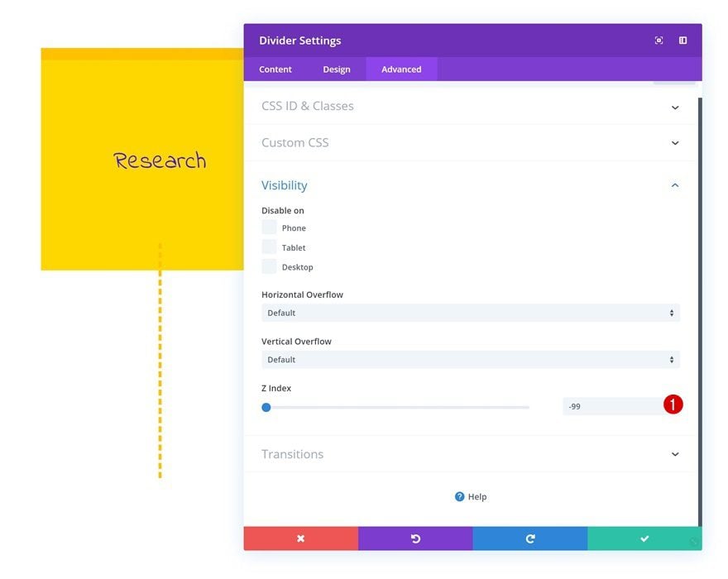Save settings with the green checkmark icon

click(645, 538)
